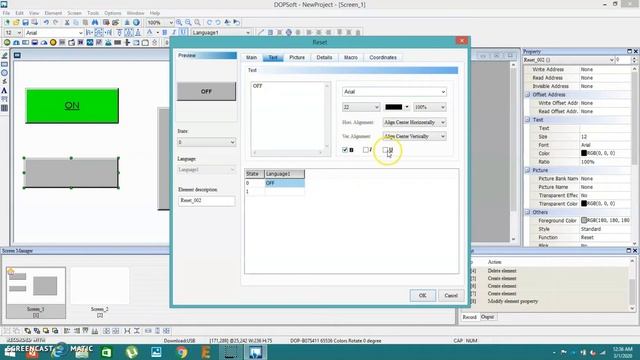Screen dimensions: 640x360
Task: Open the Element menu in menu bar
Action: (53, 13)
